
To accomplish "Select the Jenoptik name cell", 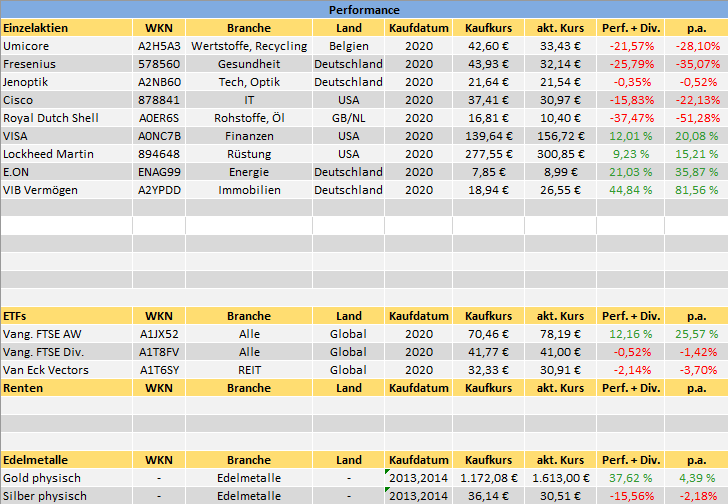I will coord(67,82).
